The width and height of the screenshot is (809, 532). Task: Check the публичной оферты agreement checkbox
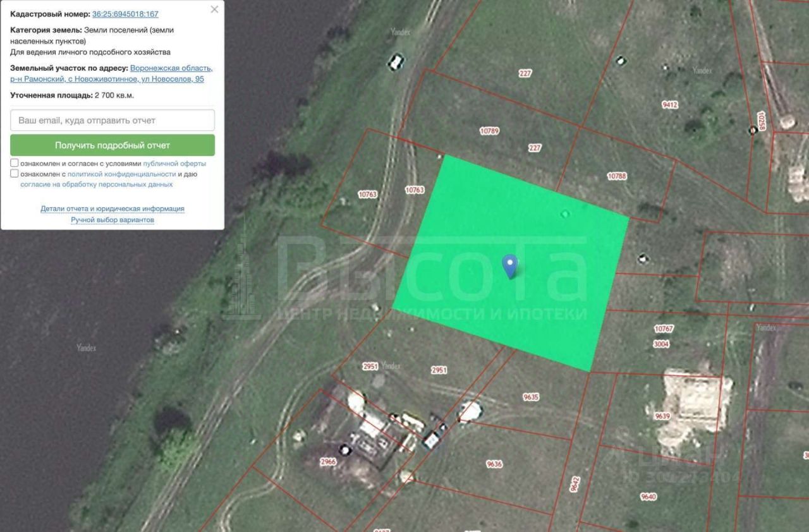point(15,163)
